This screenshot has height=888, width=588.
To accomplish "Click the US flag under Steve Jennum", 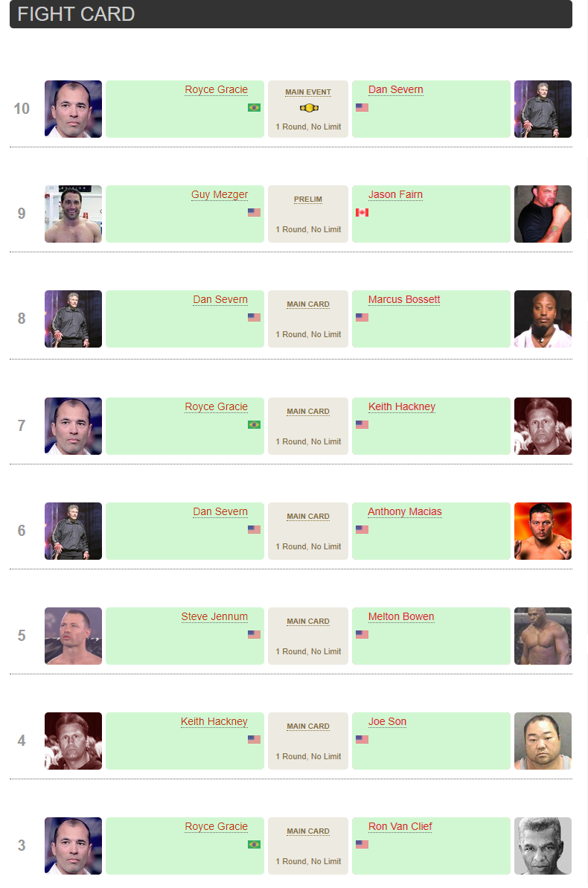I will [254, 634].
